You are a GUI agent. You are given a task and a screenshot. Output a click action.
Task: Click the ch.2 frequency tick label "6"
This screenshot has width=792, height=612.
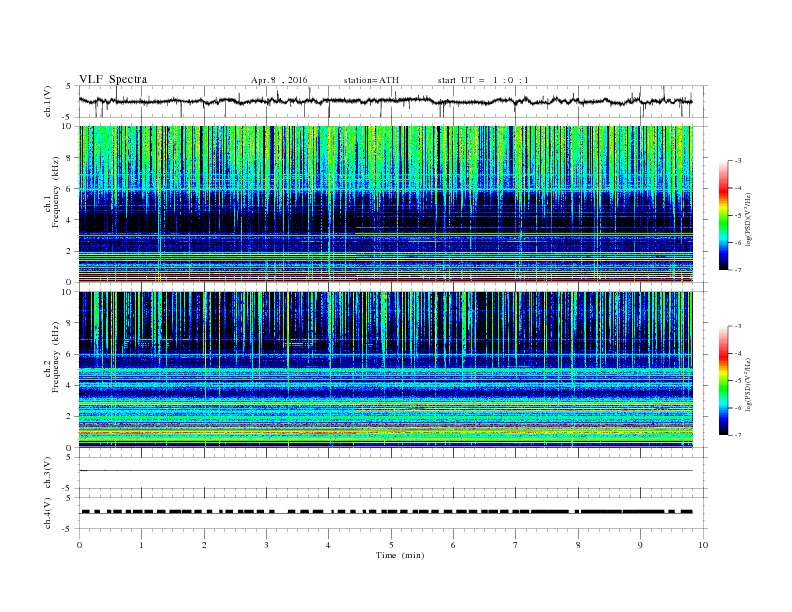(x=70, y=354)
